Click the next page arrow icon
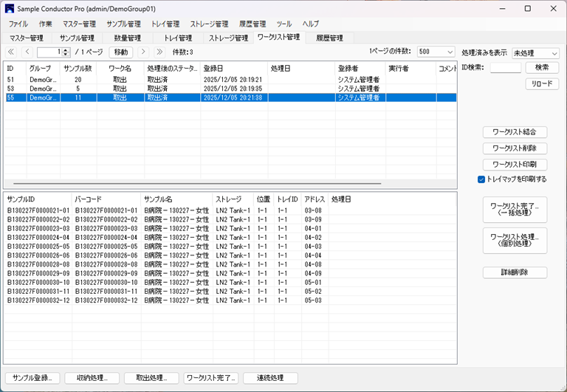Image resolution: width=567 pixels, height=392 pixels. [143, 52]
